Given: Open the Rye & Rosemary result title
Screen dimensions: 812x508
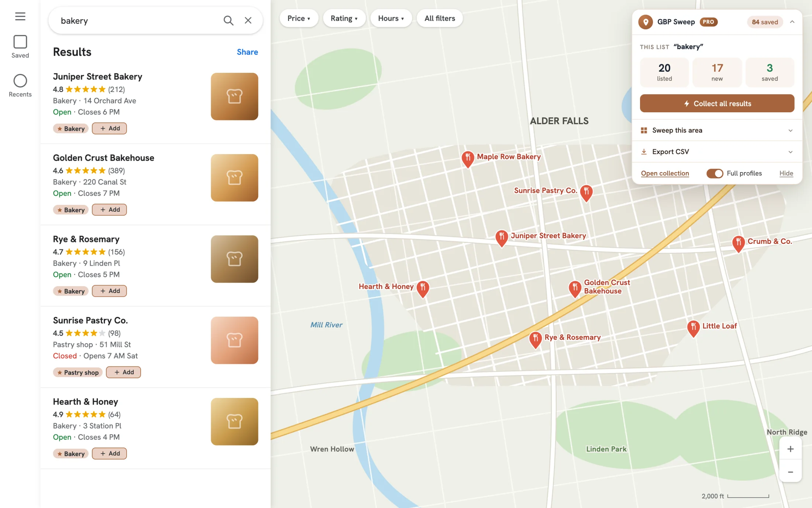Looking at the screenshot, I should [x=86, y=239].
